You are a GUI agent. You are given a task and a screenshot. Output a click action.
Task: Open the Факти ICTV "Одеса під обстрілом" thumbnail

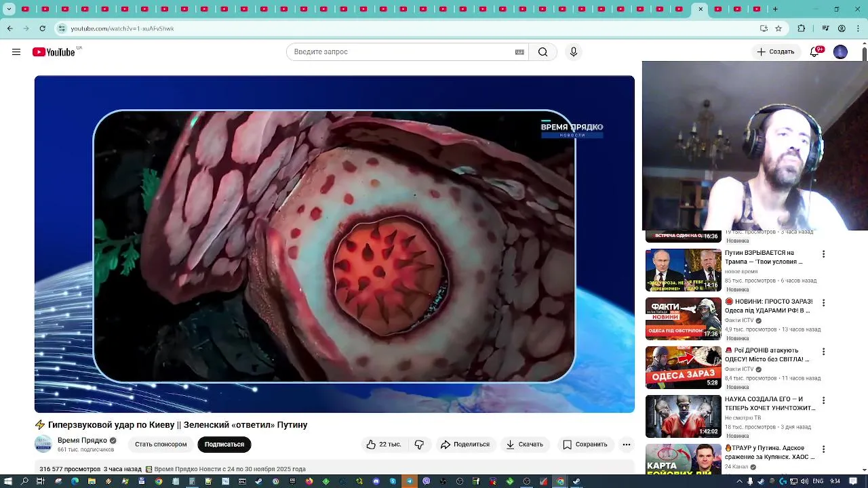pyautogui.click(x=684, y=319)
